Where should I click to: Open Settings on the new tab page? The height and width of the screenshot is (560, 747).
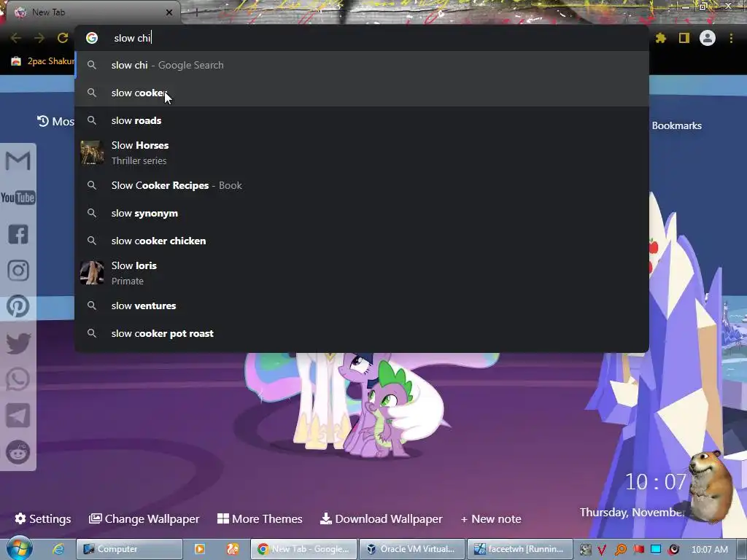[43, 518]
